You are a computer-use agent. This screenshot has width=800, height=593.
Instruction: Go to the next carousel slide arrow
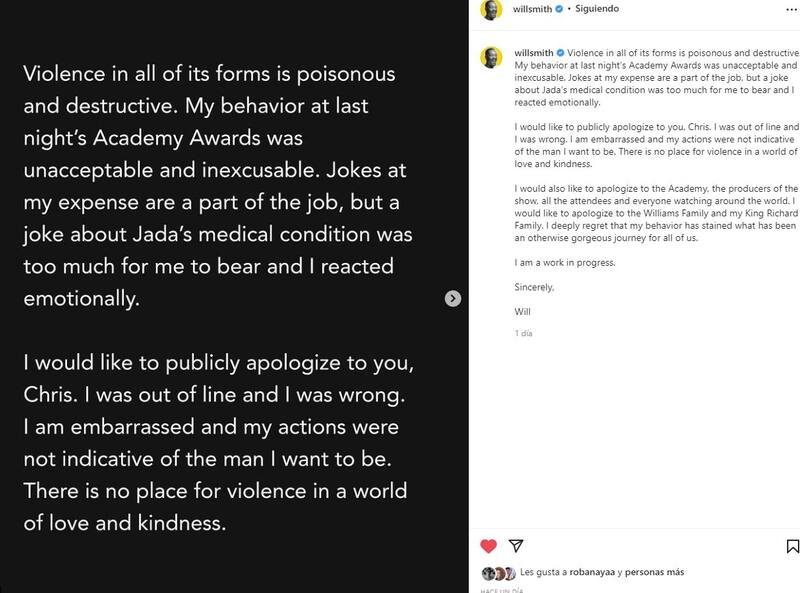(x=452, y=298)
